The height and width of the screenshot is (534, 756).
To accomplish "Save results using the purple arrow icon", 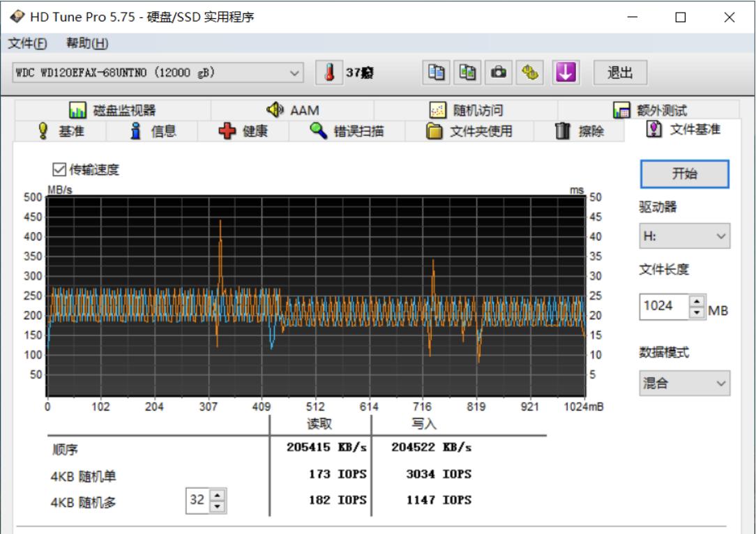I will pyautogui.click(x=566, y=73).
